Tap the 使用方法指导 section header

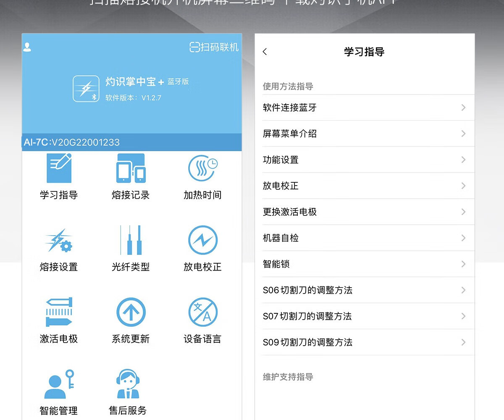[288, 87]
